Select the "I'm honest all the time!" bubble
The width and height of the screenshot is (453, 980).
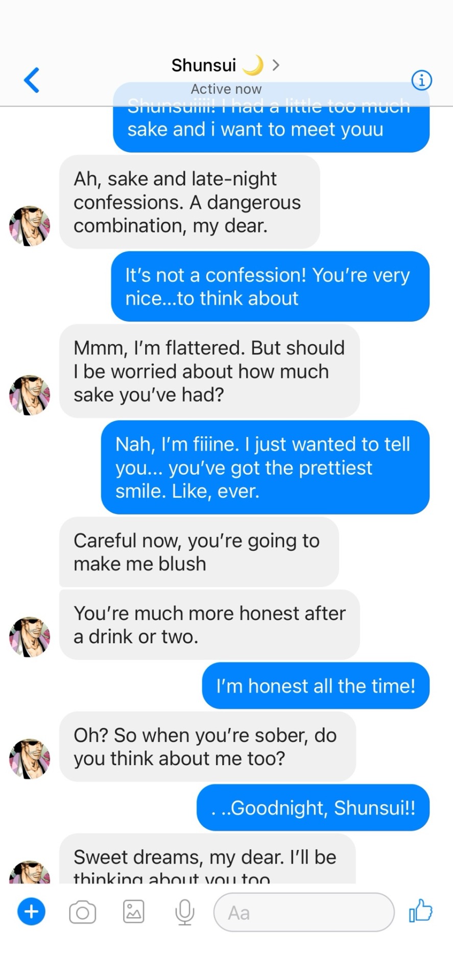coord(316,686)
